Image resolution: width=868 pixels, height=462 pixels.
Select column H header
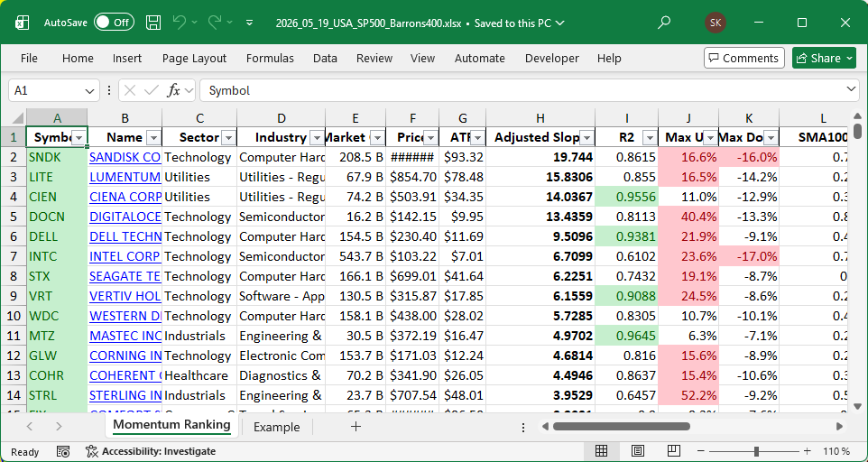[x=540, y=118]
